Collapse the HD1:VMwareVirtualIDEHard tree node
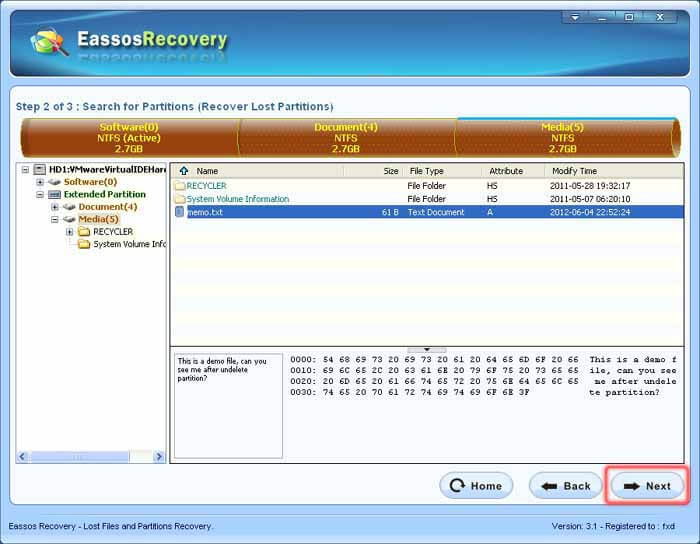 (25, 170)
